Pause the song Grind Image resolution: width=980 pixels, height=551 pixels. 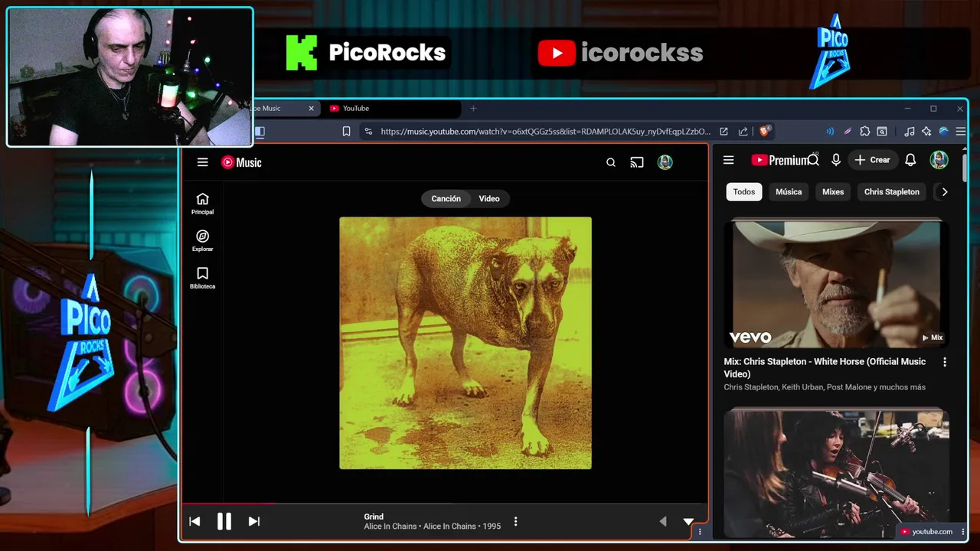click(224, 521)
